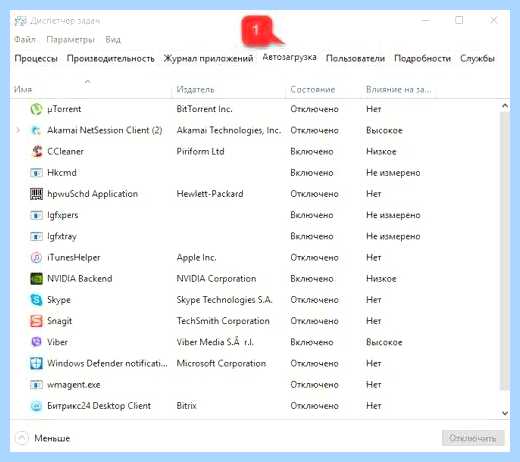Expand the Akamai NetSession Client group
This screenshot has width=520, height=462.
(18, 130)
